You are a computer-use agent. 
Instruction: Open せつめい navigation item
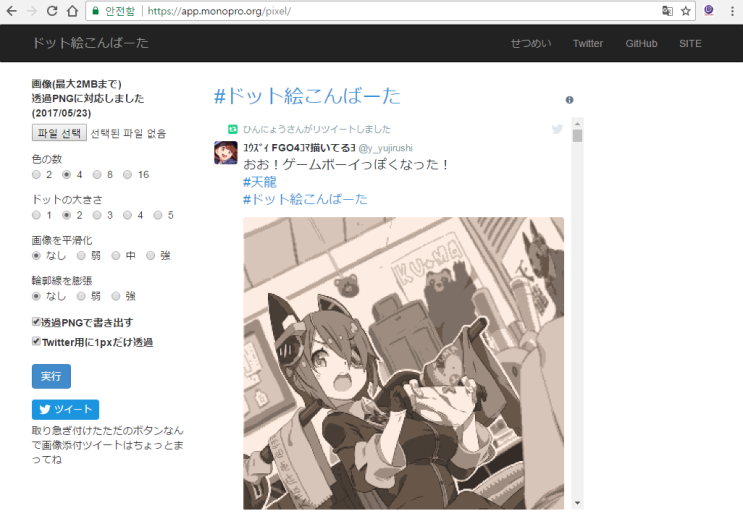(531, 44)
